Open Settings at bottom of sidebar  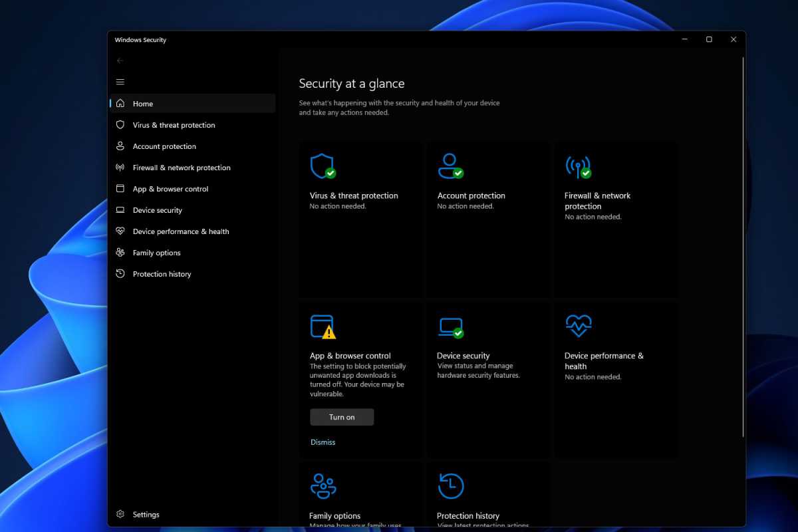tap(193, 514)
